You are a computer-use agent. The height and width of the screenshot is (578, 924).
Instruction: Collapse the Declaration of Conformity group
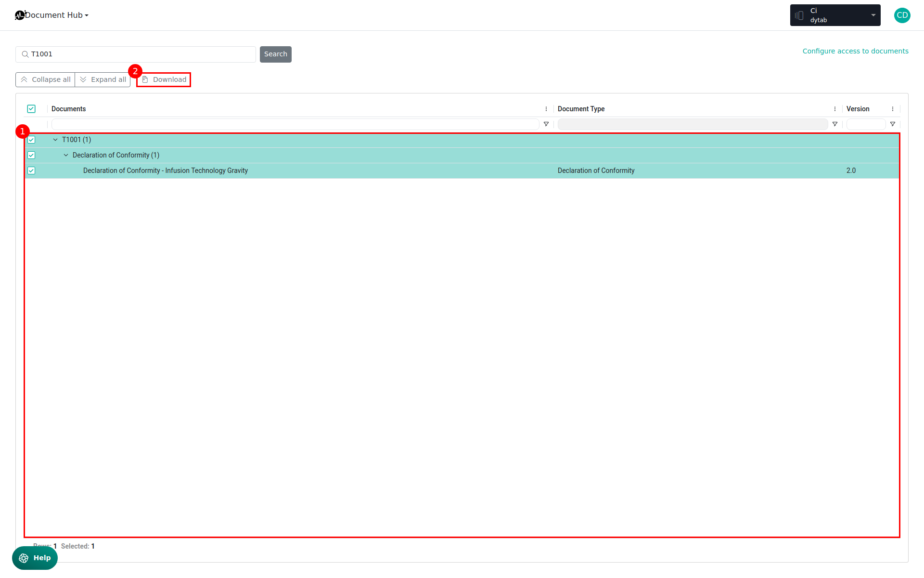[x=66, y=155]
